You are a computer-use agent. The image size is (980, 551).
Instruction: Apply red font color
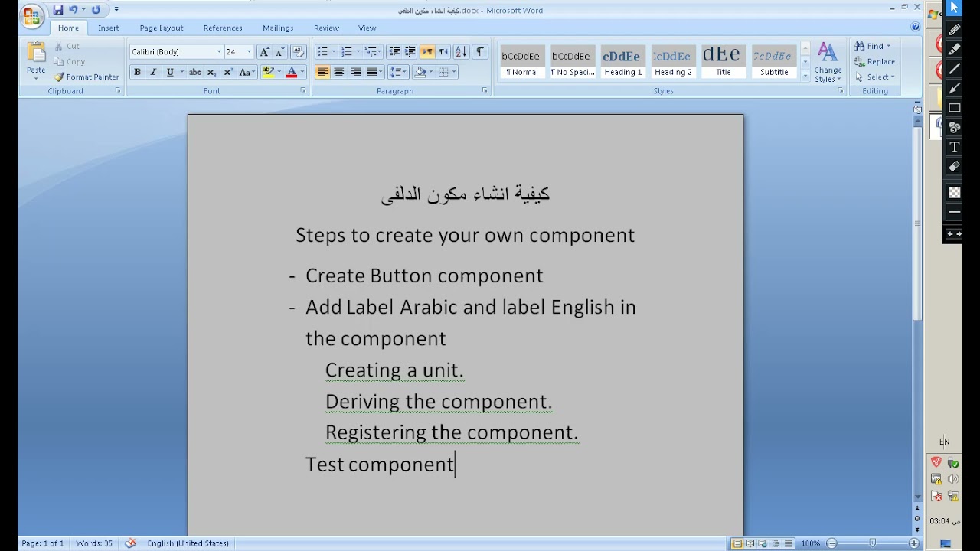click(292, 72)
